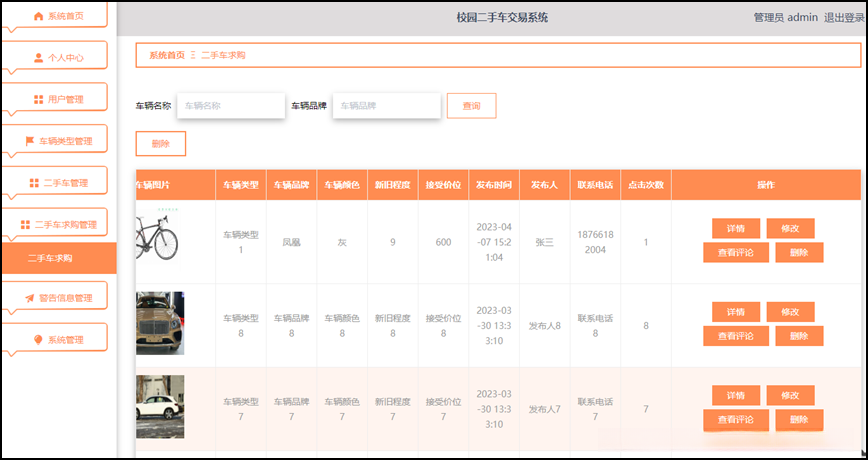Image resolution: width=868 pixels, height=460 pixels.
Task: Expand the 二手车管理 menu
Action: tap(54, 182)
